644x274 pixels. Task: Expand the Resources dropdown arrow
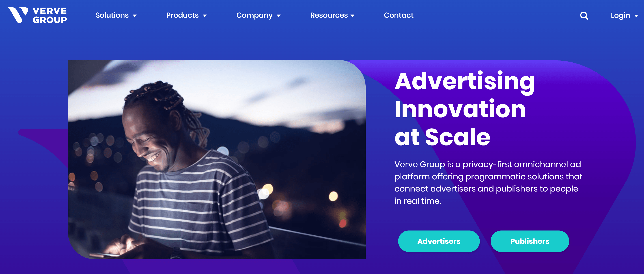(x=352, y=16)
